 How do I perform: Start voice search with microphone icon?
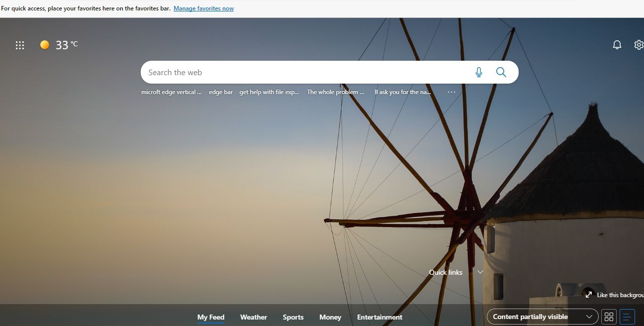(x=479, y=72)
